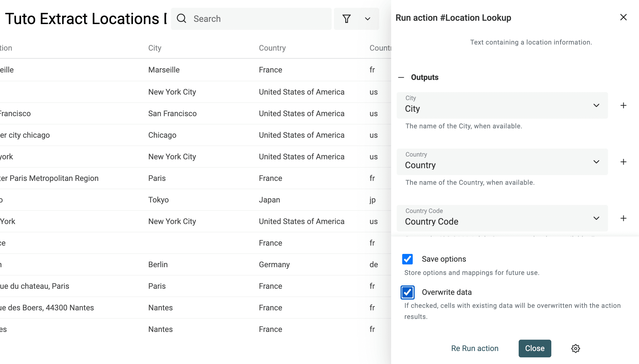Screen dimensions: 639x364
Task: Select the 'er city chicago' cell
Action: 25,135
